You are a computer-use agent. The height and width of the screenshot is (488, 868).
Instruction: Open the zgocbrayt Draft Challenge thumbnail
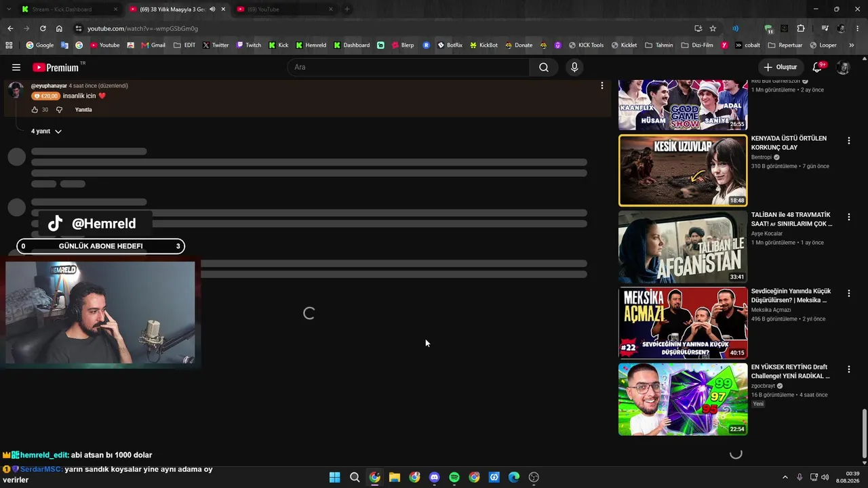click(683, 399)
